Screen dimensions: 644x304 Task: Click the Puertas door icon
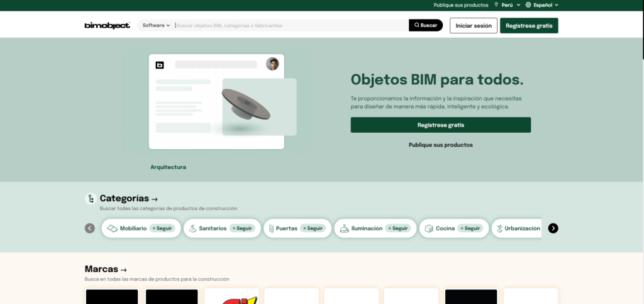pyautogui.click(x=271, y=228)
